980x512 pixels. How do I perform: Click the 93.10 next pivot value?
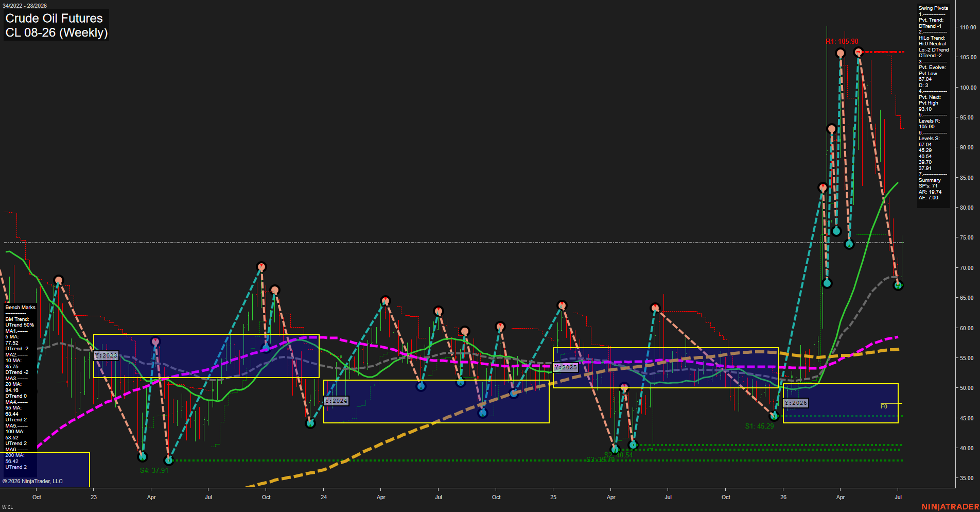pos(925,109)
